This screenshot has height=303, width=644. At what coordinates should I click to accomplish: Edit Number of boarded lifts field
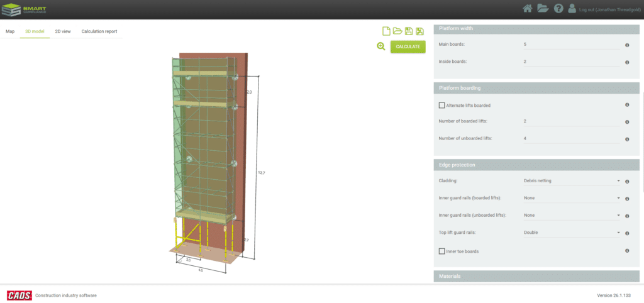point(571,121)
